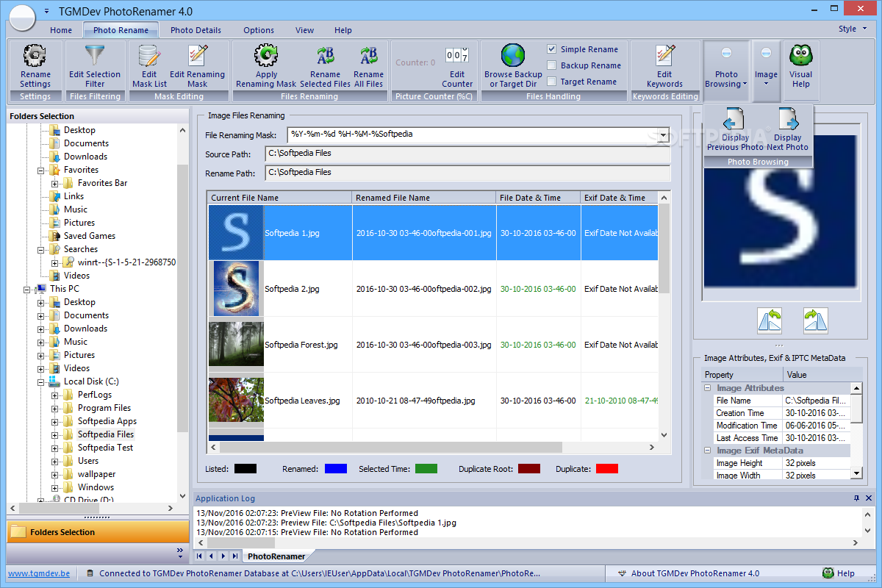Collapse Image Attributes property group
The height and width of the screenshot is (588, 882).
(708, 388)
